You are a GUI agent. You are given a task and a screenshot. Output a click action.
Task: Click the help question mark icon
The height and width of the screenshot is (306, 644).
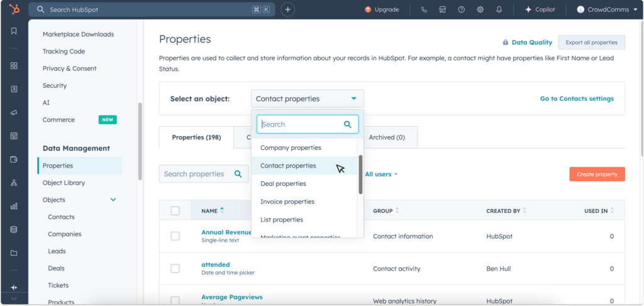pyautogui.click(x=462, y=9)
